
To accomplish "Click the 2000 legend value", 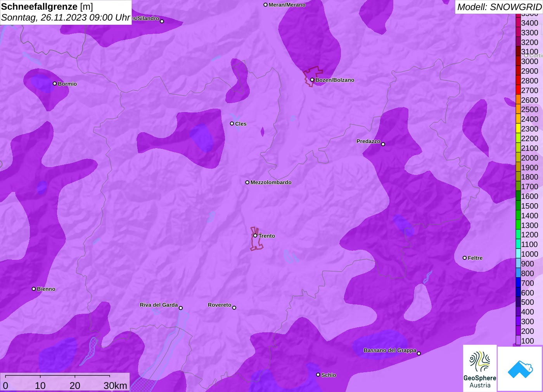I will point(529,158).
